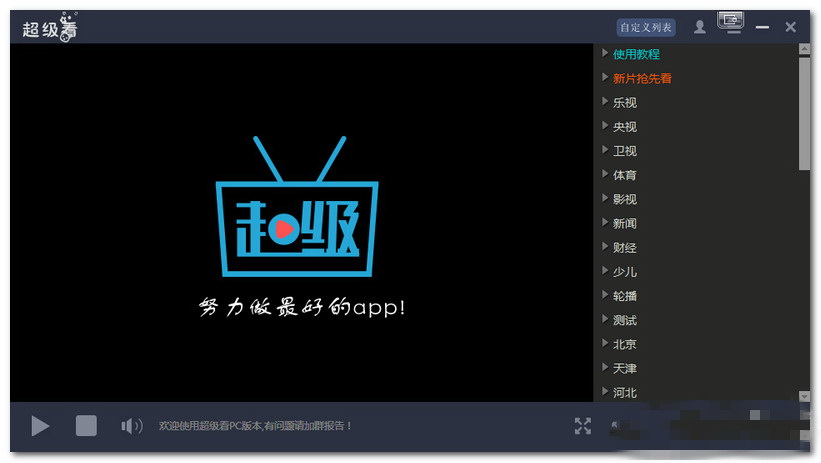
Task: Expand the 央视 channel group arrow
Action: (605, 126)
